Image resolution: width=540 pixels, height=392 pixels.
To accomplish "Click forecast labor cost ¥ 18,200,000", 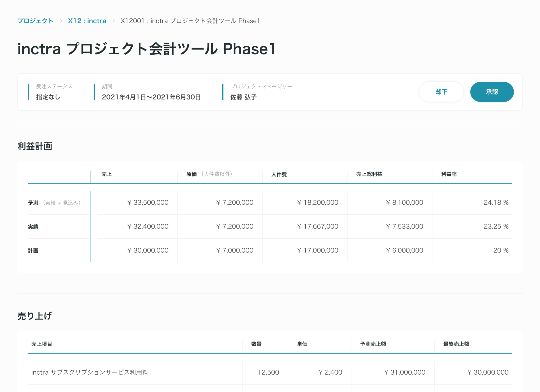I will (x=317, y=202).
